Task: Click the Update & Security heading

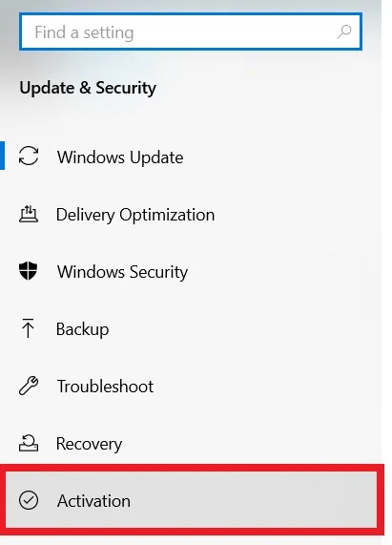Action: point(88,88)
